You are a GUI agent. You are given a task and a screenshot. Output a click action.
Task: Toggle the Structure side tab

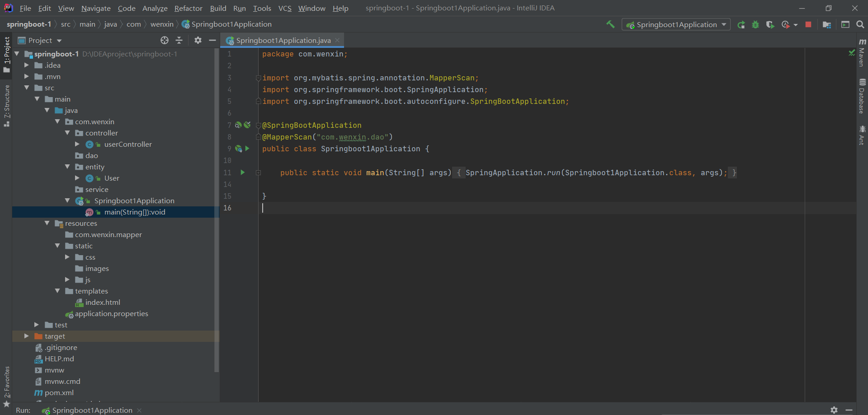click(6, 106)
